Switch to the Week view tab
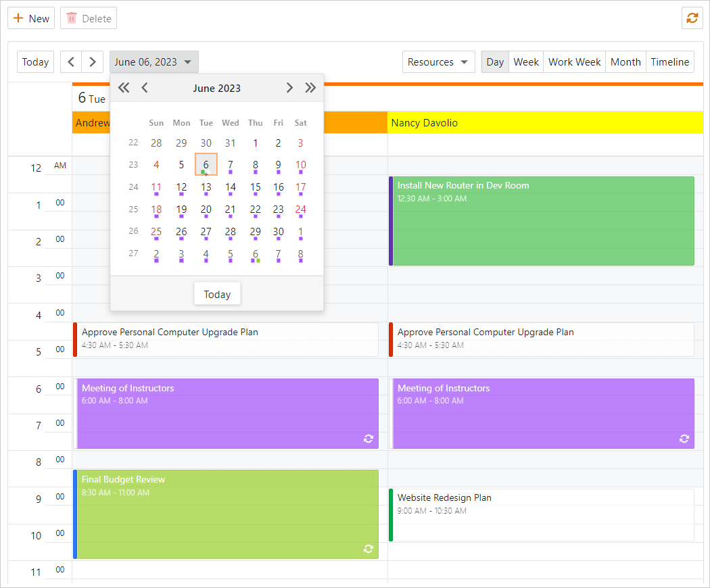Viewport: 710px width, 588px height. click(x=526, y=62)
